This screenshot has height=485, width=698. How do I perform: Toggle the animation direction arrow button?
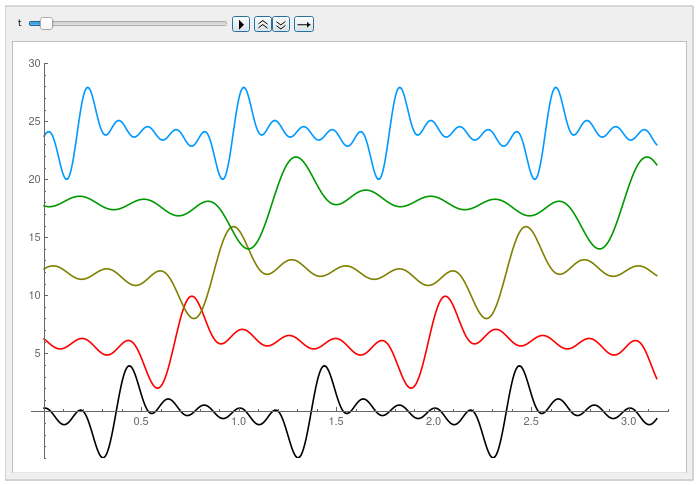point(304,23)
